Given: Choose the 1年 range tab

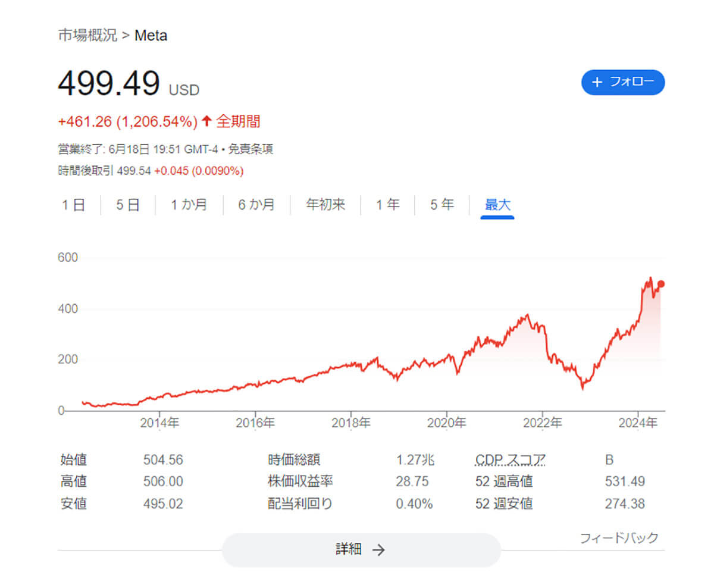Looking at the screenshot, I should [387, 205].
